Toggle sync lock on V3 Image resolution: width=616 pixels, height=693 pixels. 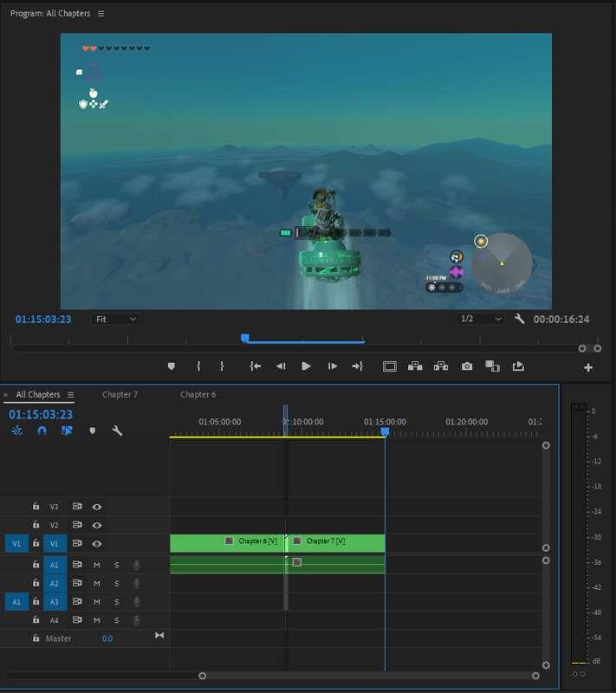tap(77, 507)
